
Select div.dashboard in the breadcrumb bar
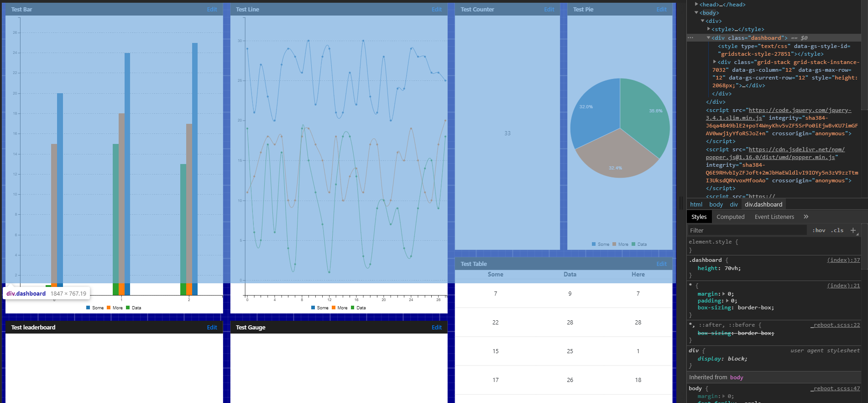763,204
